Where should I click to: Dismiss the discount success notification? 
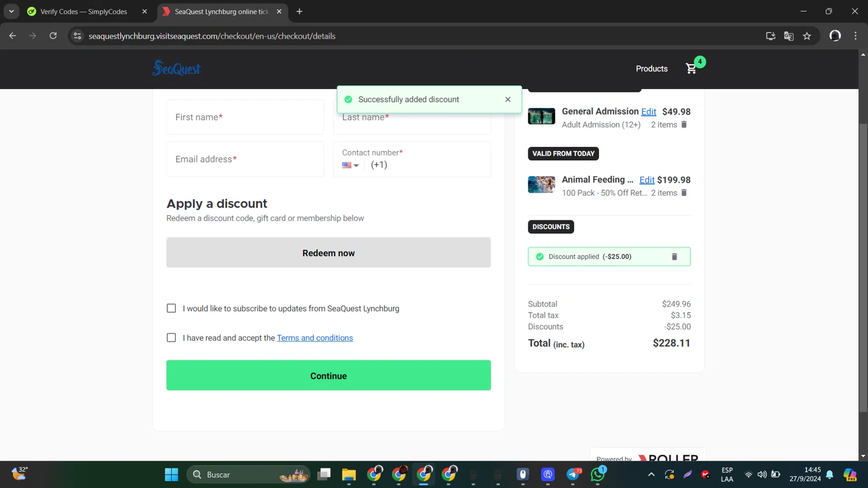click(507, 99)
